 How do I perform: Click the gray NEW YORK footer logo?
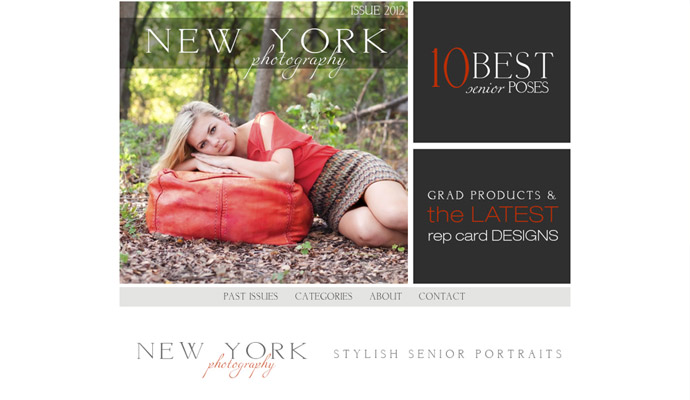222,351
